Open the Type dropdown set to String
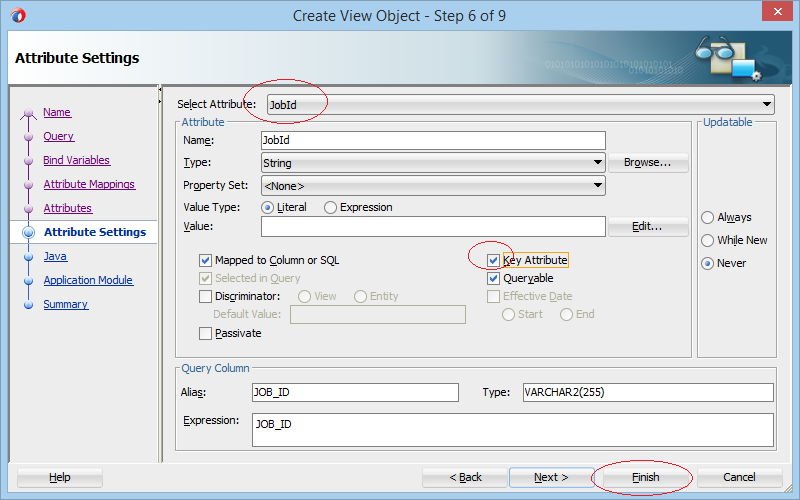The image size is (800, 500). [433, 163]
